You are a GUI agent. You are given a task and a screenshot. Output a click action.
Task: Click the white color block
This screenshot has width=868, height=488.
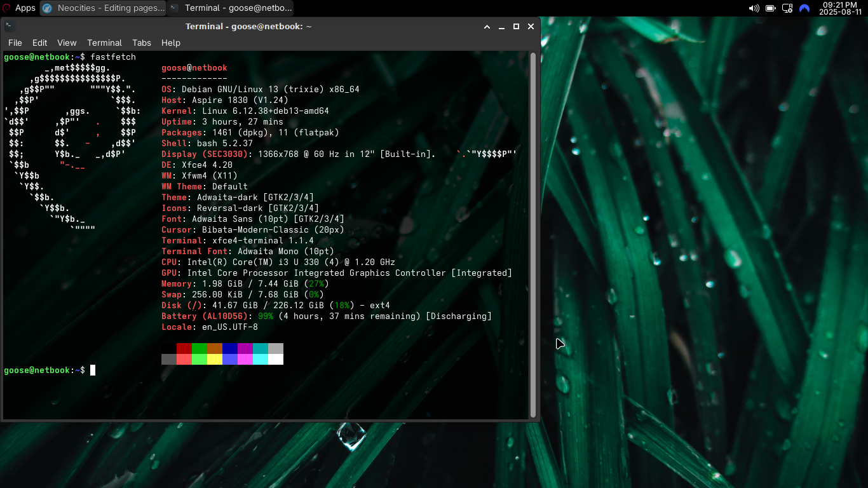click(x=276, y=359)
